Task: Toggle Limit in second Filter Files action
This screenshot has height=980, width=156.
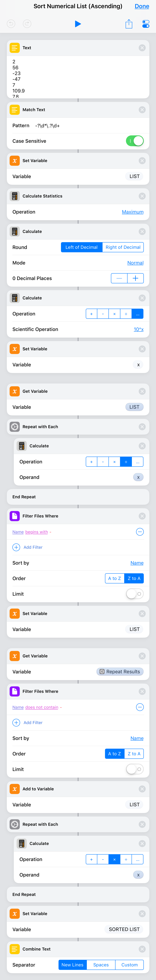Action: pos(135,769)
